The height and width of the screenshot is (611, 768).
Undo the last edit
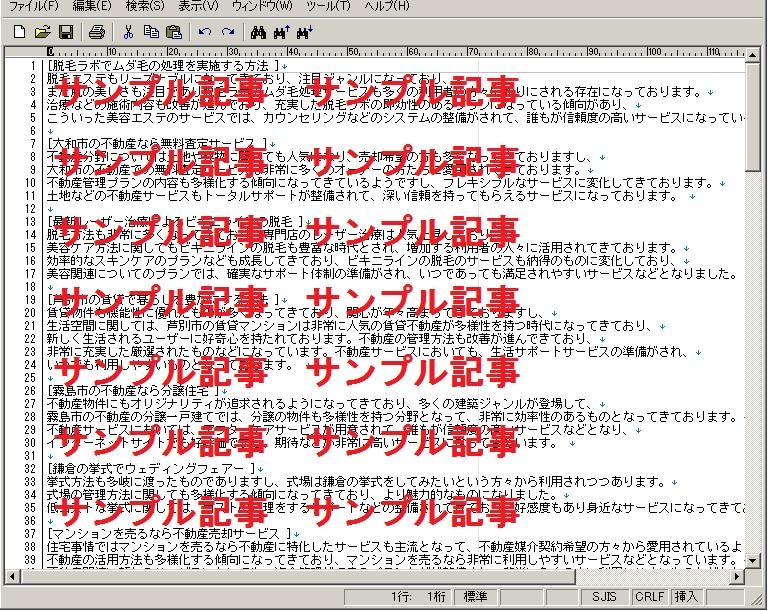[x=205, y=32]
